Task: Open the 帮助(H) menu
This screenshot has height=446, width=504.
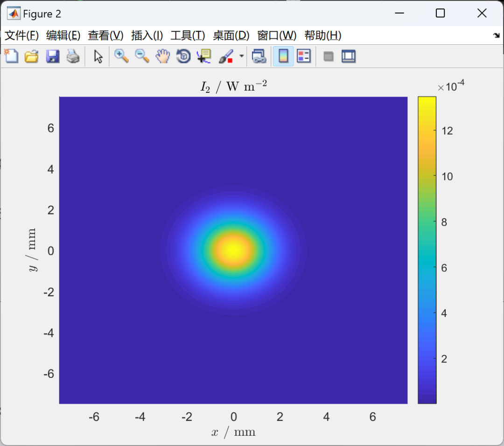Action: click(x=323, y=35)
